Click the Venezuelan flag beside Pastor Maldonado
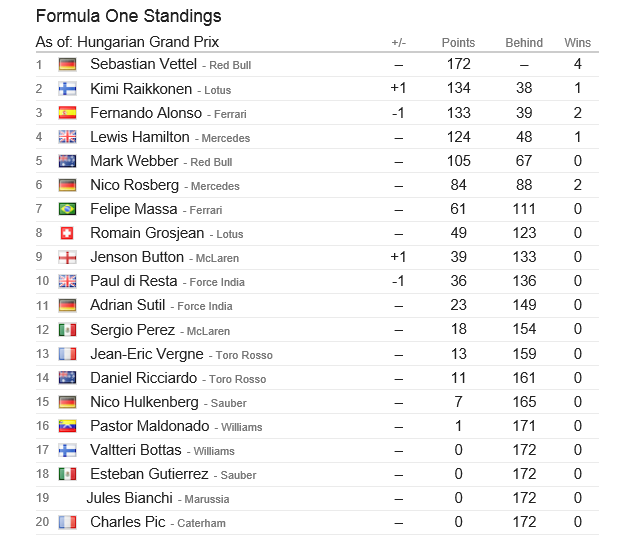The image size is (639, 539). coord(68,426)
